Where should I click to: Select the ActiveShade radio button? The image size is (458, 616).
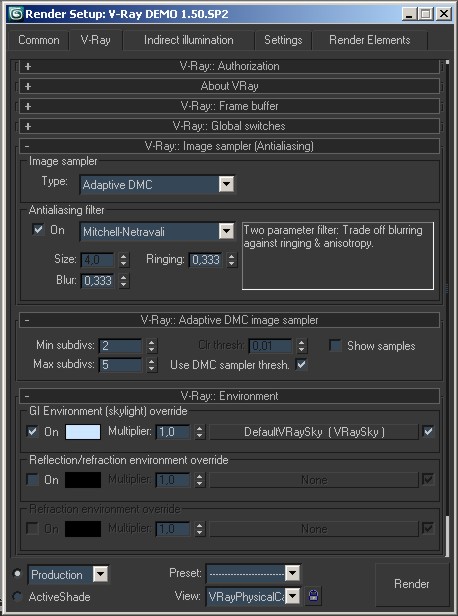(17, 596)
